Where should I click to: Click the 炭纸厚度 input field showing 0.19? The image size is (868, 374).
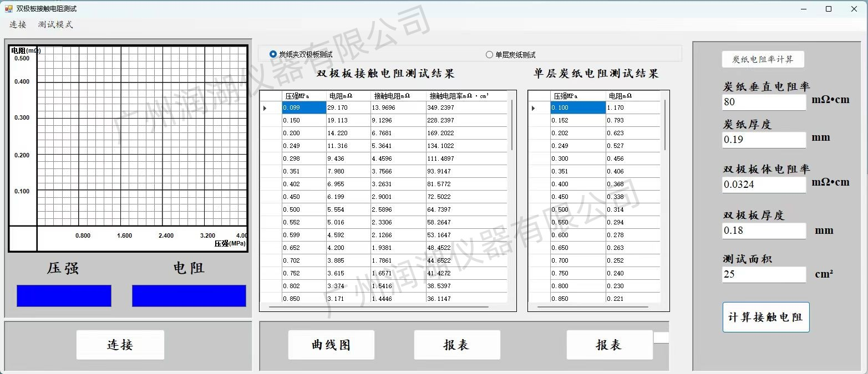pyautogui.click(x=764, y=140)
